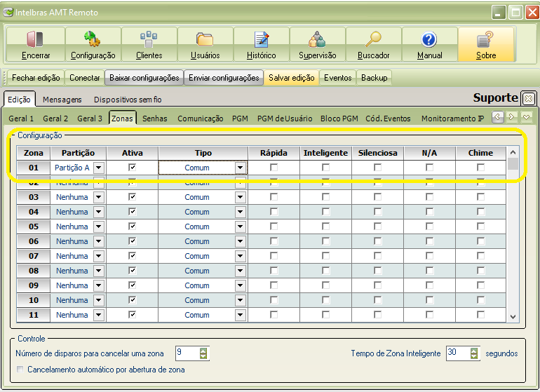540x392 pixels.
Task: Open the Histórico icon
Action: pos(261,44)
